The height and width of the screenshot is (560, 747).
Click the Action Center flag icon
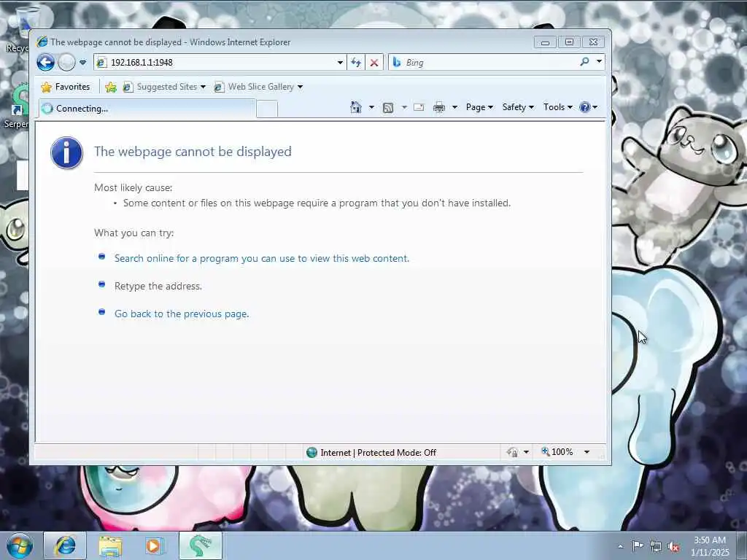click(x=638, y=545)
